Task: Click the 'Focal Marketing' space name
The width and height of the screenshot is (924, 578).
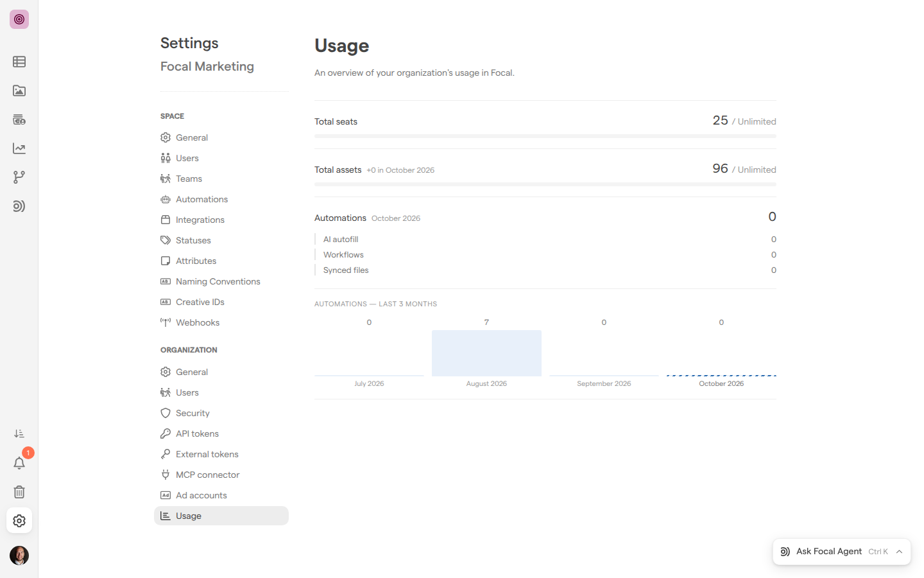Action: tap(207, 66)
